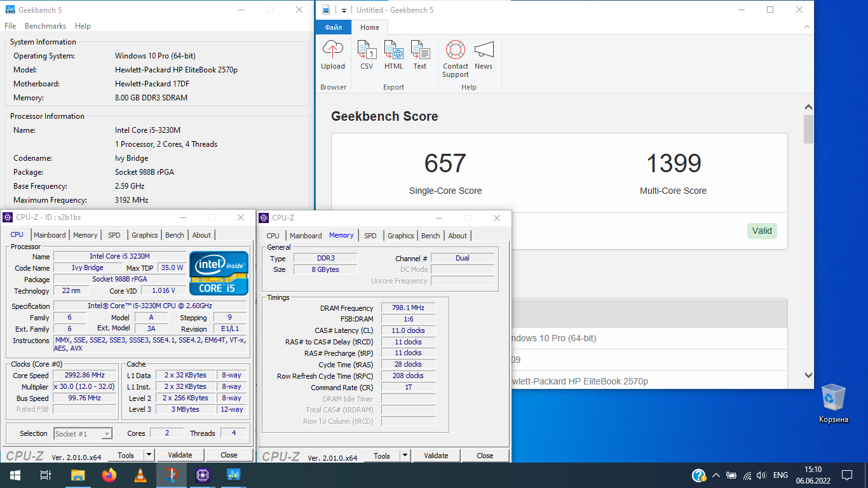Open the Graphics tab in the CPU-Z Memory window
This screenshot has width=868, height=488.
click(401, 236)
